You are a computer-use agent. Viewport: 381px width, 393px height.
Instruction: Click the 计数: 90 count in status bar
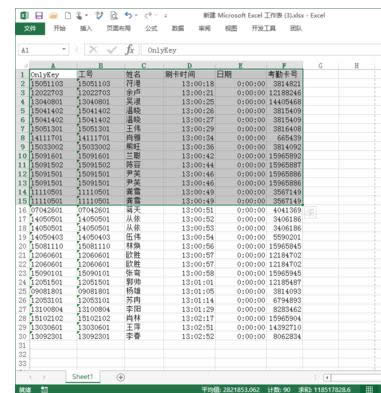coord(279,389)
